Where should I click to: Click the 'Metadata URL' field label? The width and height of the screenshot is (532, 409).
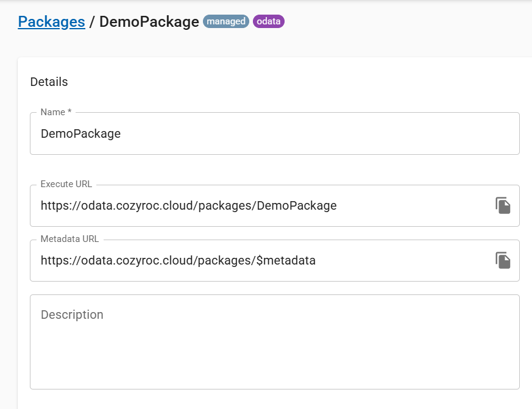[x=69, y=239]
